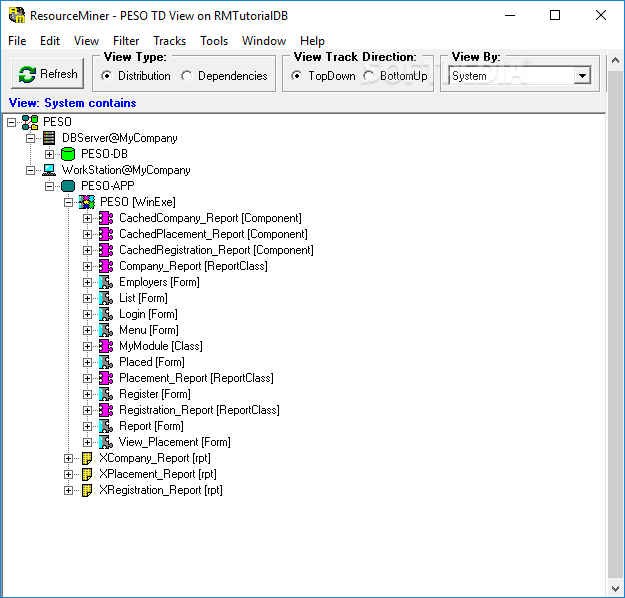This screenshot has width=625, height=598.
Task: Click the Login form icon
Action: (x=106, y=314)
